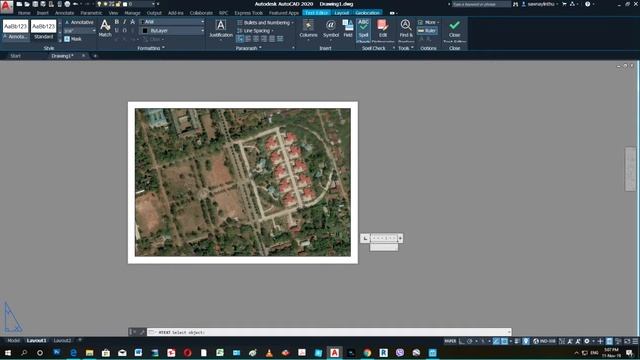The width and height of the screenshot is (640, 360).
Task: Click Close Text Editor checkmark
Action: 454,29
